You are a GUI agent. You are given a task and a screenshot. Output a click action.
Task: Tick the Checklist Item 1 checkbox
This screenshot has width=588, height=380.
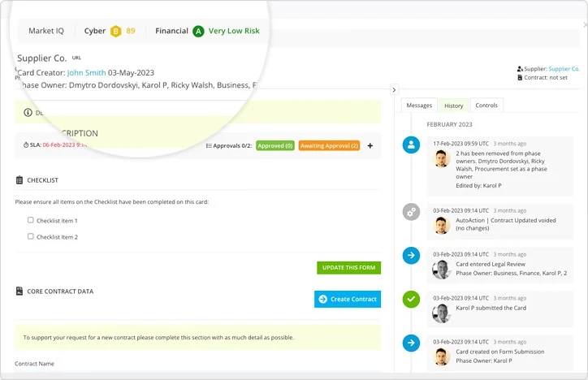31,220
